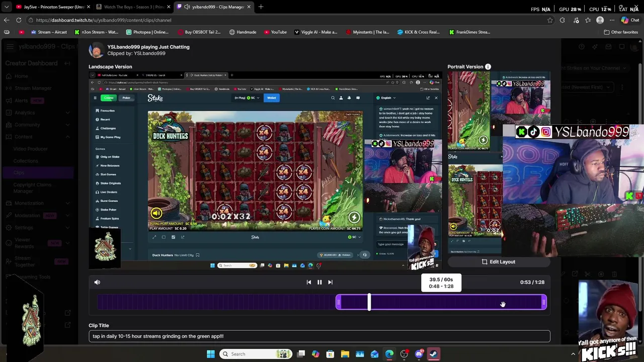Show hidden system tray icons

[x=573, y=354]
